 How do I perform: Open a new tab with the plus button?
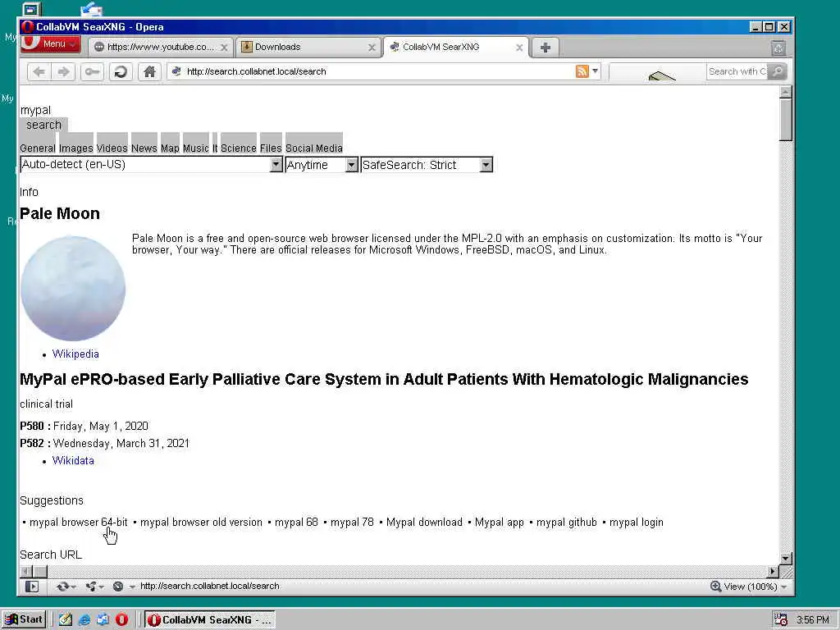546,48
